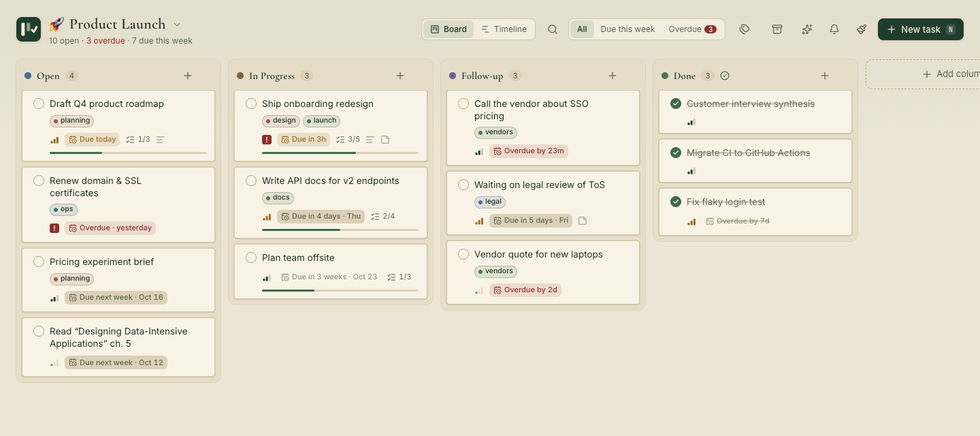Click the planning tag on Draft Q4 roadmap
This screenshot has width=980, height=436.
tap(71, 121)
